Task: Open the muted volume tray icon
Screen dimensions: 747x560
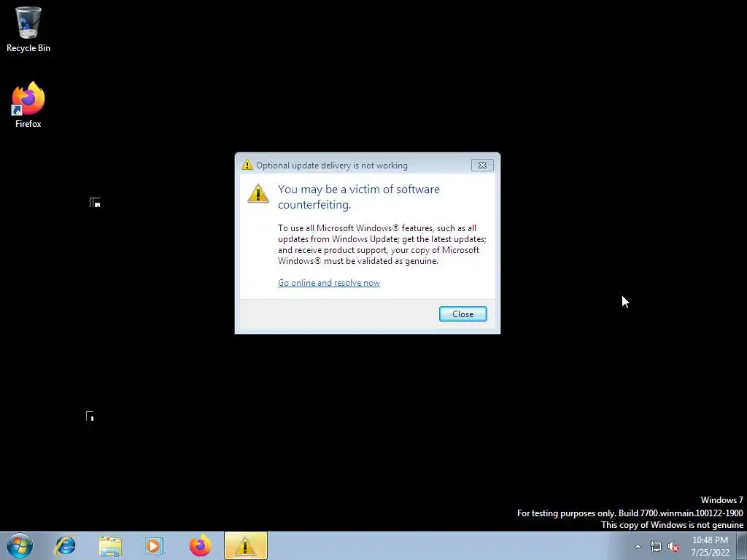Action: pos(673,547)
